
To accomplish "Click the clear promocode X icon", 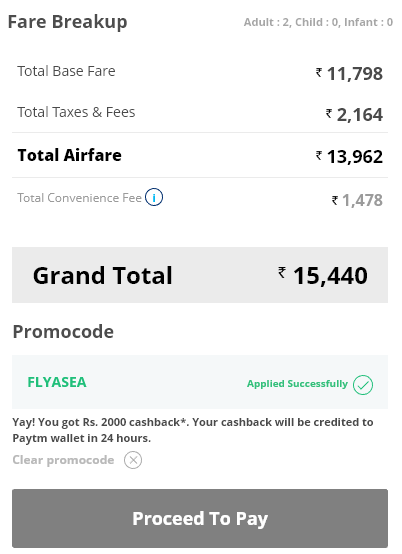I will tap(133, 460).
